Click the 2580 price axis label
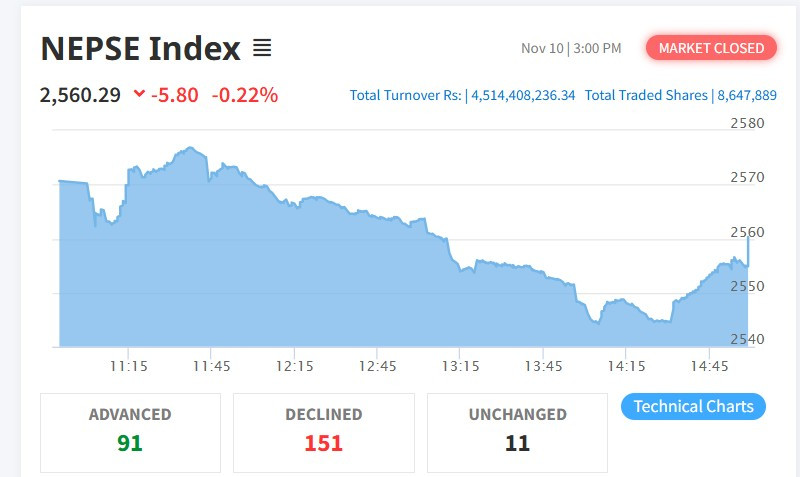Viewport: 800px width, 477px height. coord(747,124)
